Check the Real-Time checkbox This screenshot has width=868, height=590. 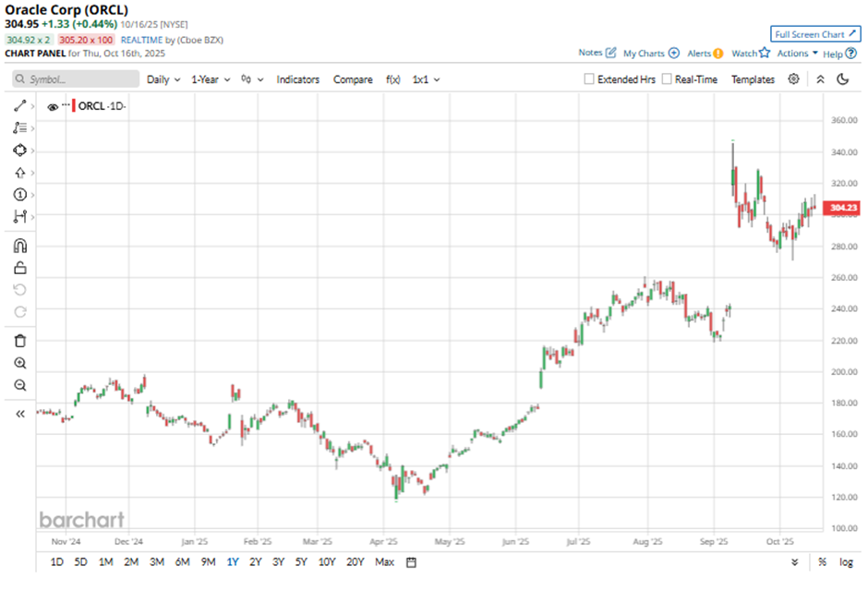point(667,79)
